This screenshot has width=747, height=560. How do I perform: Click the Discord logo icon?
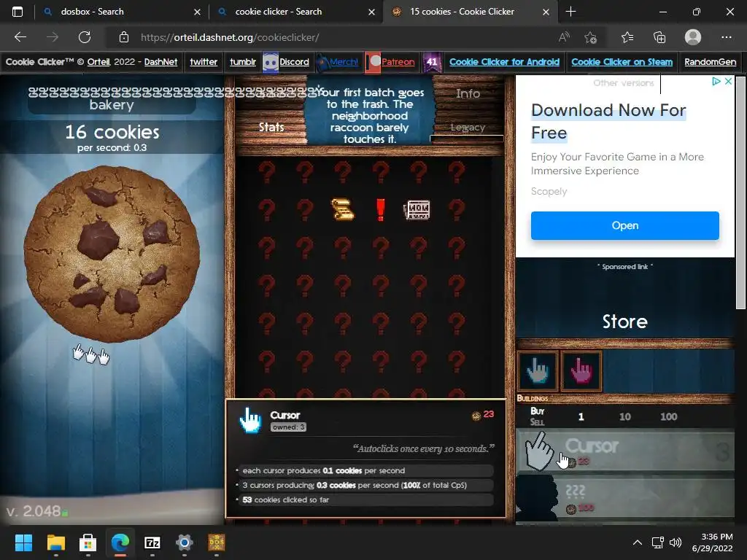pos(271,63)
